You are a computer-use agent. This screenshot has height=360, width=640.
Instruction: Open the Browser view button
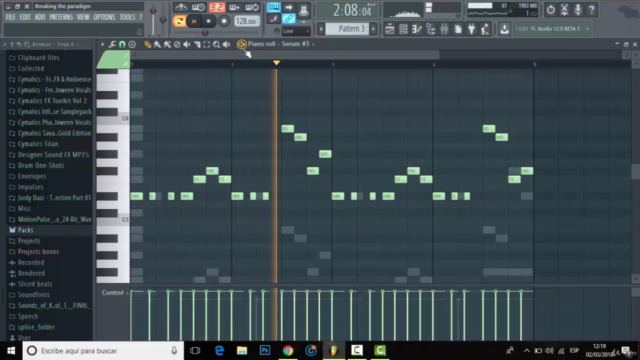click(x=431, y=29)
